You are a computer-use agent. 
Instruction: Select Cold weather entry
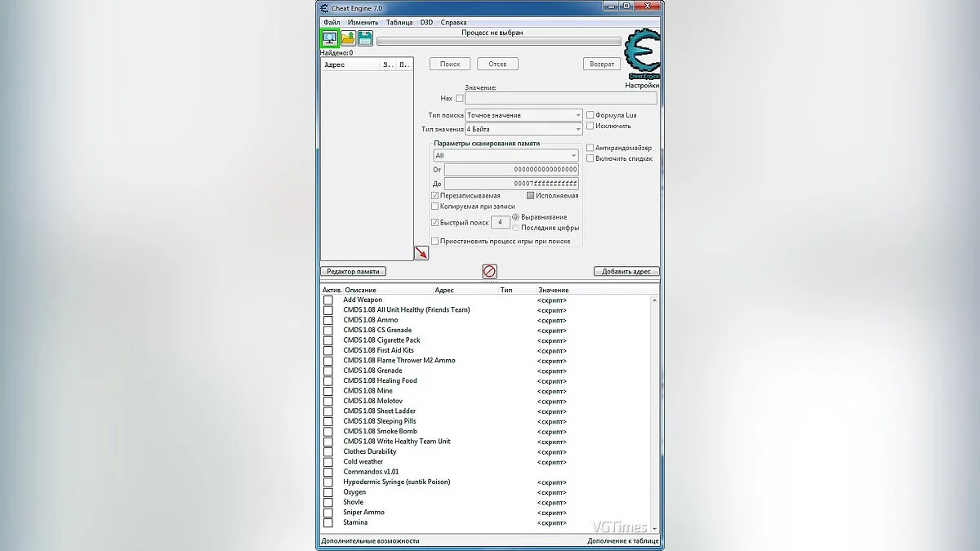363,462
